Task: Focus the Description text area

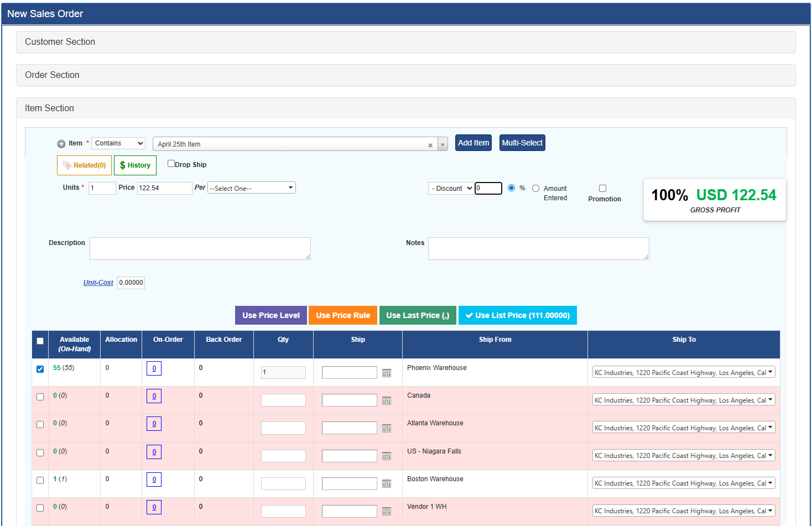Action: tap(200, 249)
